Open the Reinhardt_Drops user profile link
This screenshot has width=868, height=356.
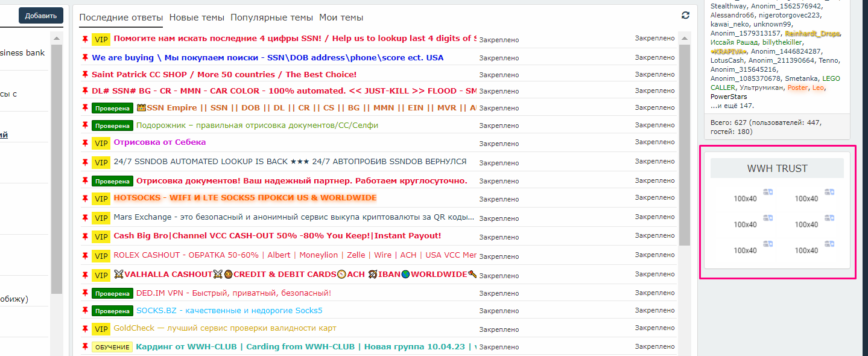pos(812,33)
